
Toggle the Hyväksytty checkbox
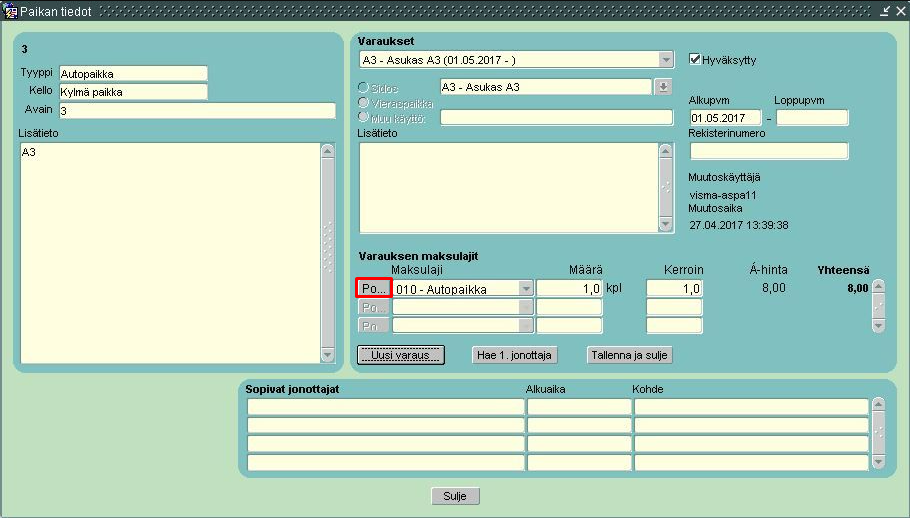tap(694, 59)
